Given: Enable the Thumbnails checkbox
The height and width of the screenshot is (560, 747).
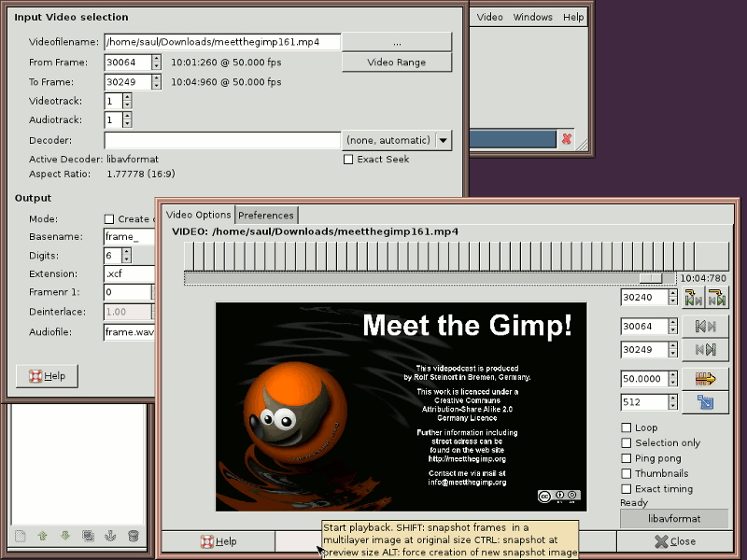Looking at the screenshot, I should coord(627,473).
